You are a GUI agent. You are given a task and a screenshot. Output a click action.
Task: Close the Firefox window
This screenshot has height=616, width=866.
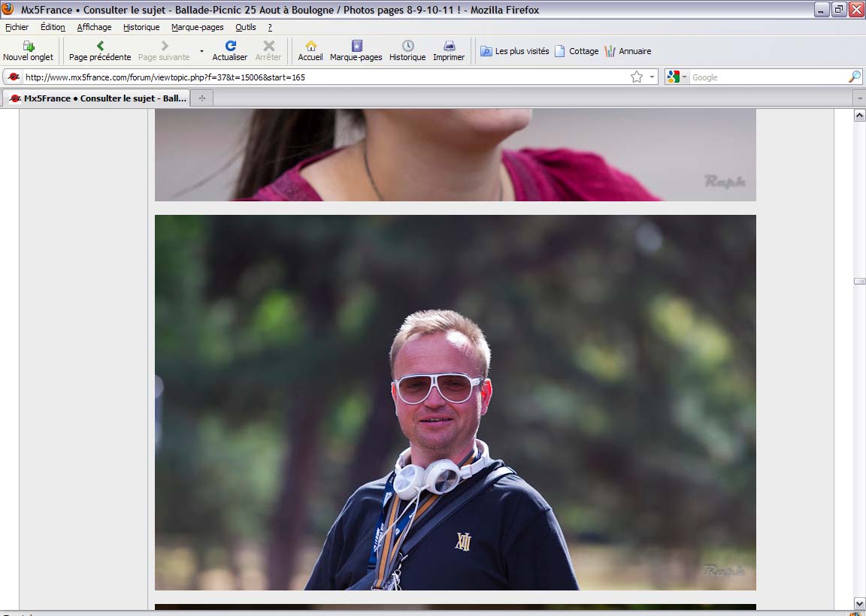click(857, 9)
